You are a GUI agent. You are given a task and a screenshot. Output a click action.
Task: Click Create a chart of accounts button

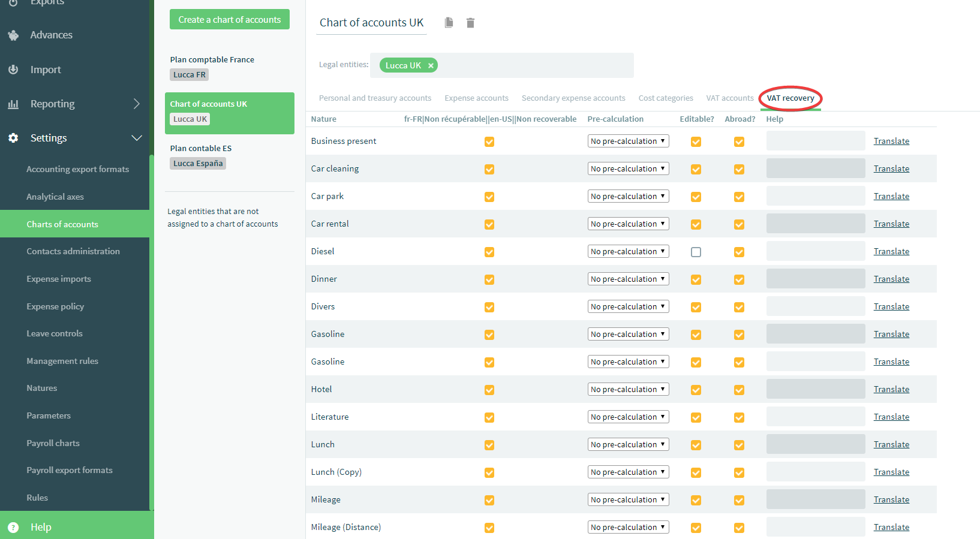(230, 19)
